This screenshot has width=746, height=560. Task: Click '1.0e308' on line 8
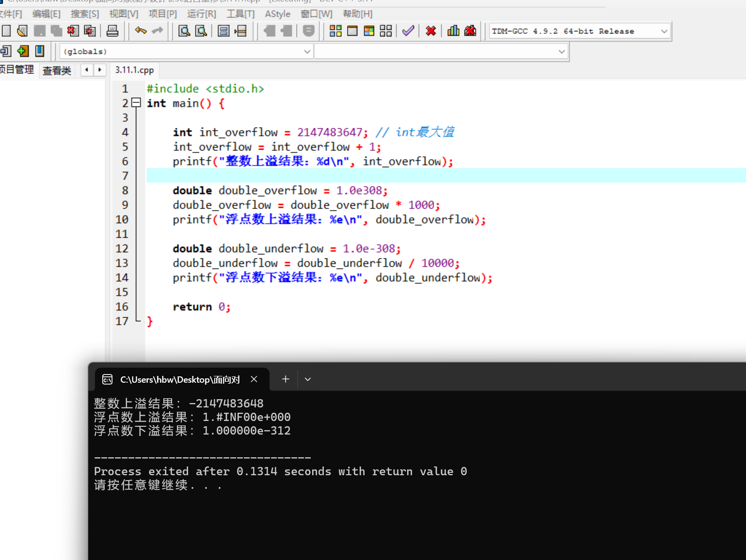click(359, 190)
